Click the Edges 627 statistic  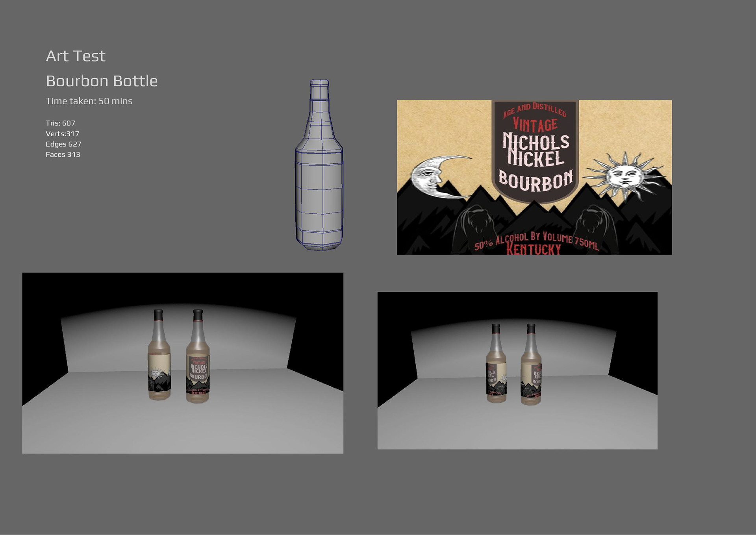[x=63, y=144]
